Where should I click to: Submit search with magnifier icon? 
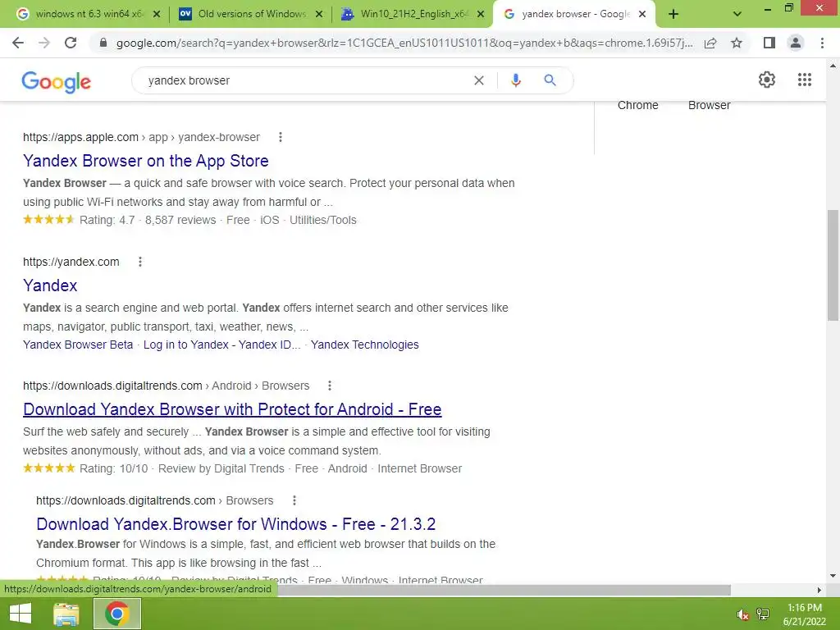(x=550, y=80)
